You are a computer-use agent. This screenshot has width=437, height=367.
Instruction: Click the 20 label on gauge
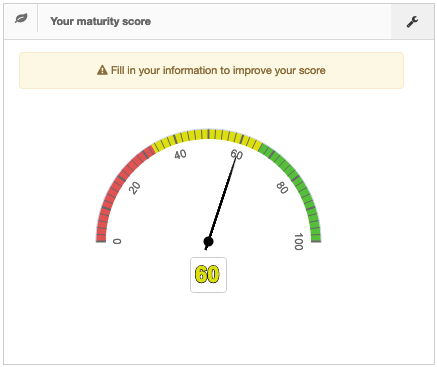coord(135,188)
